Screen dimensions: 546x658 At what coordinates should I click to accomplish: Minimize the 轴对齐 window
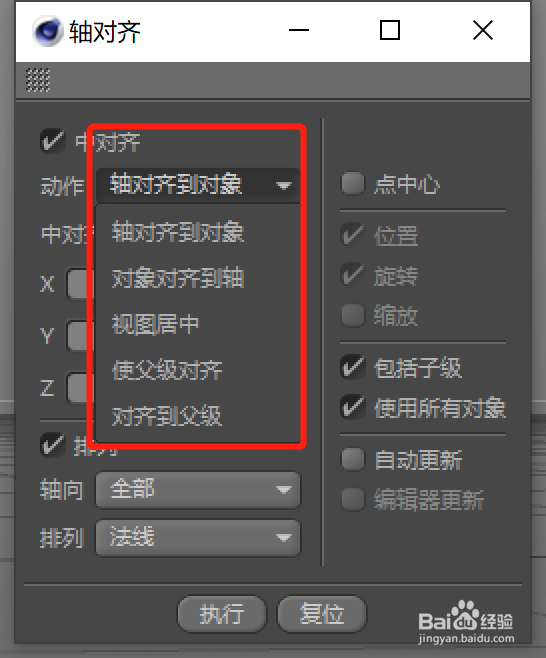pyautogui.click(x=299, y=30)
